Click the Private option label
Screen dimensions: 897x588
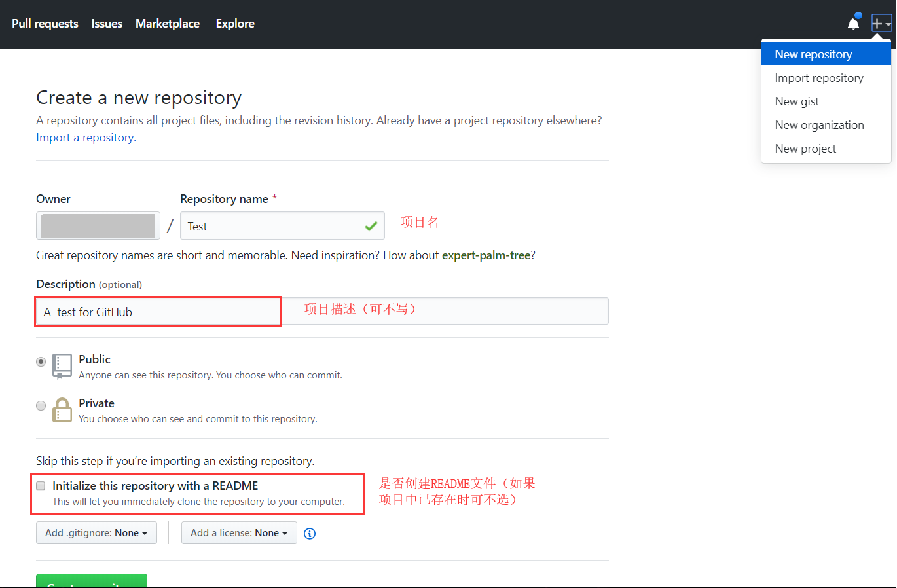96,403
